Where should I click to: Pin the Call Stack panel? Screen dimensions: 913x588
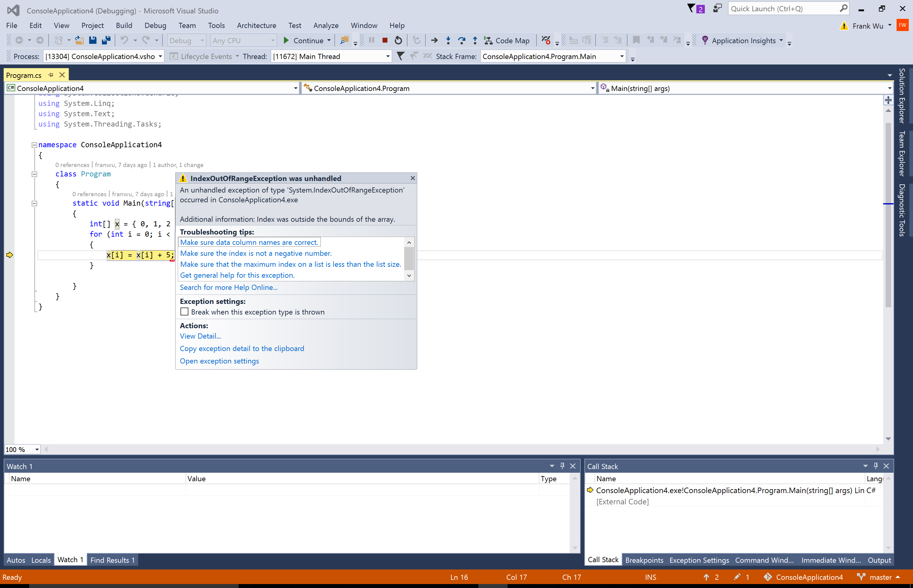pos(876,466)
